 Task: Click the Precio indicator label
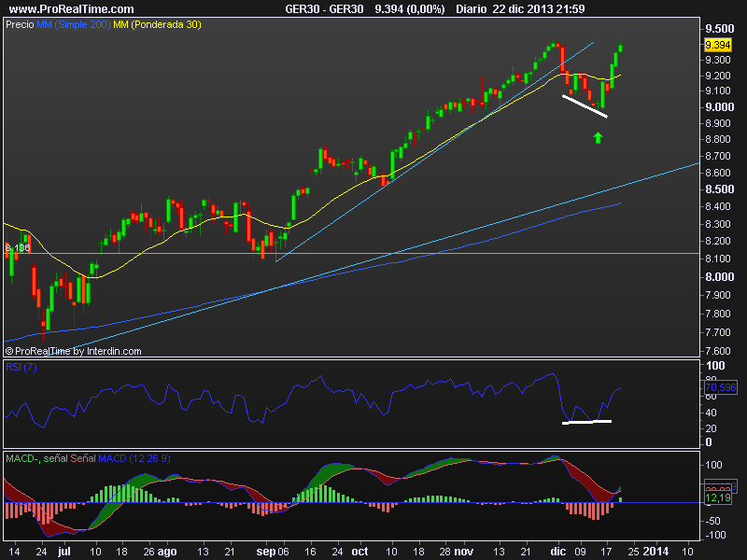point(20,24)
